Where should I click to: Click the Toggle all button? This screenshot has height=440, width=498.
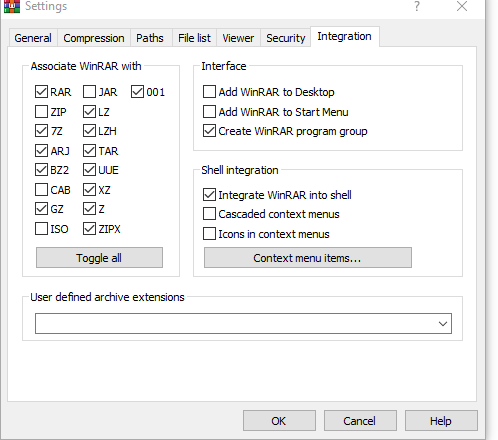pos(99,258)
